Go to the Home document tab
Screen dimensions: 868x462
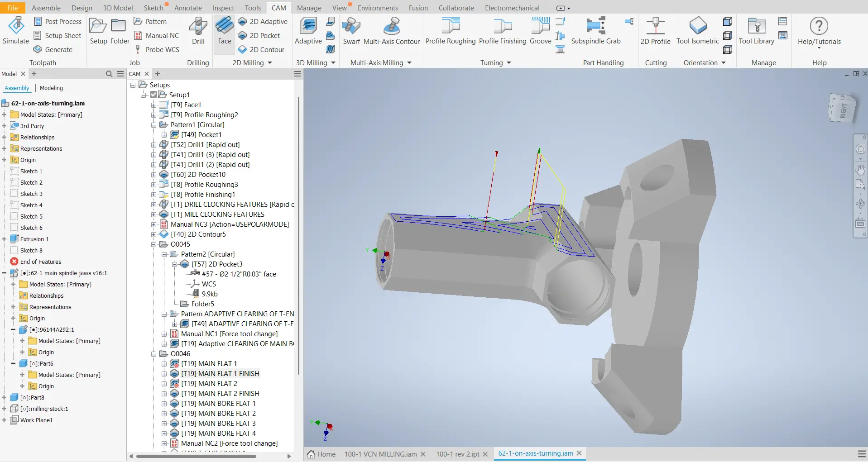tap(321, 454)
